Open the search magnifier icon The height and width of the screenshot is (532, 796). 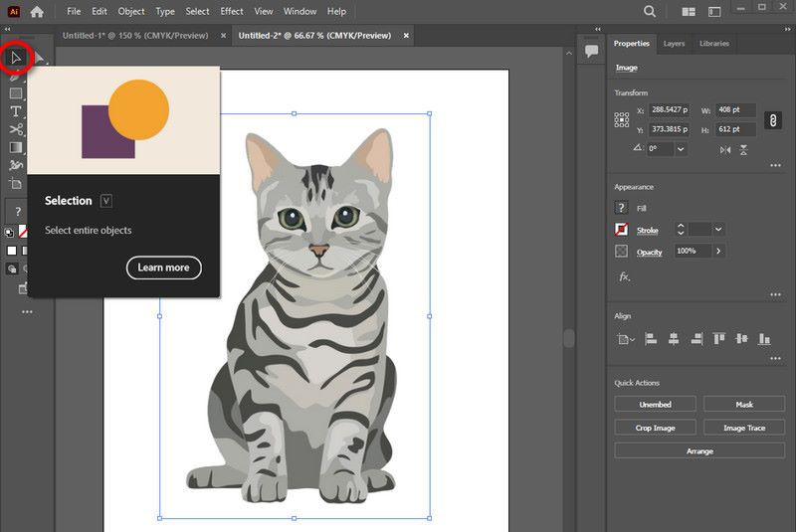click(x=650, y=11)
